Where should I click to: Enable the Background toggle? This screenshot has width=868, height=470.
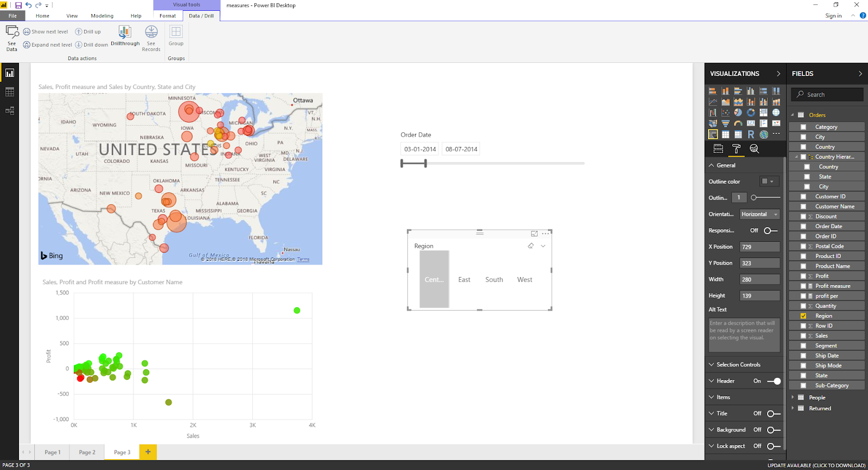point(774,430)
